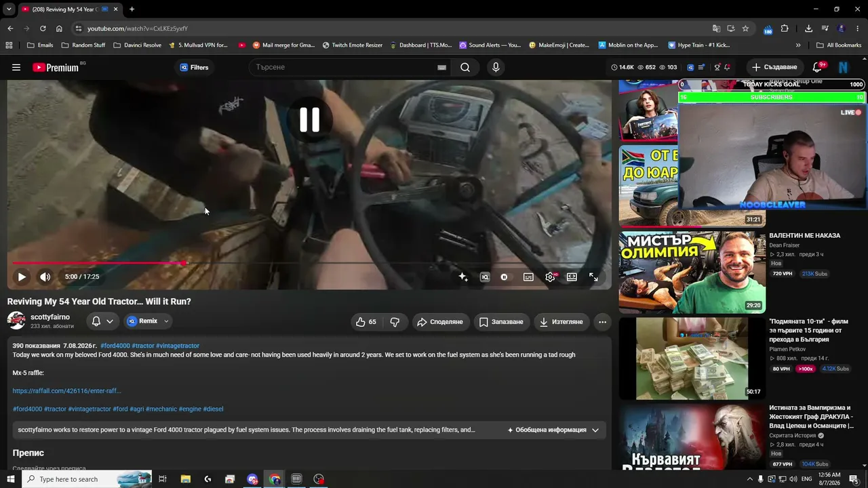Open the Emails bookmark folder

click(40, 45)
